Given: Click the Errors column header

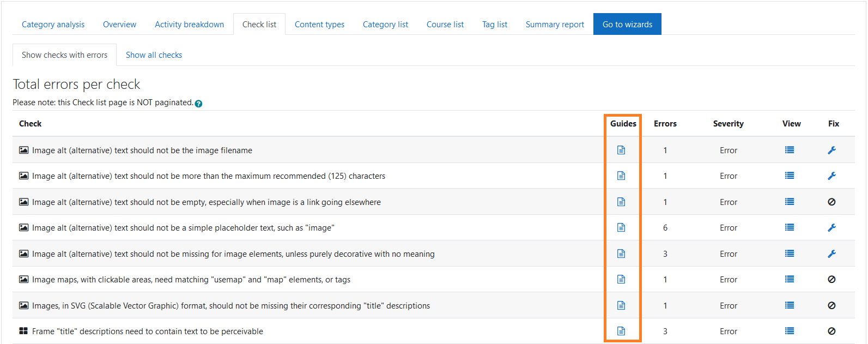Looking at the screenshot, I should point(665,124).
